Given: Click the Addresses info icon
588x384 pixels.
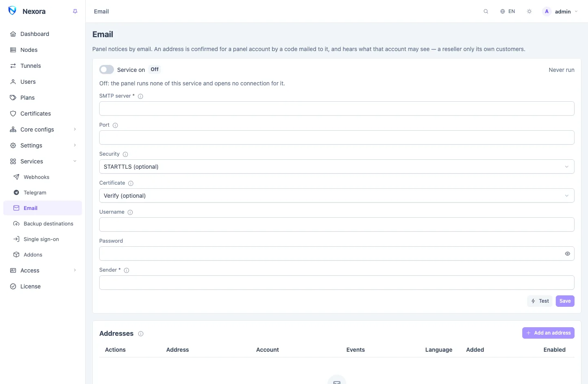Looking at the screenshot, I should [141, 334].
